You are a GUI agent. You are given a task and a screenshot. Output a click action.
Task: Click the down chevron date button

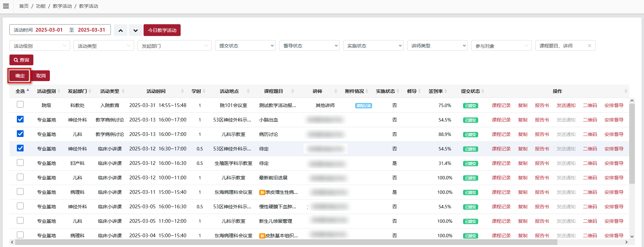pos(135,30)
